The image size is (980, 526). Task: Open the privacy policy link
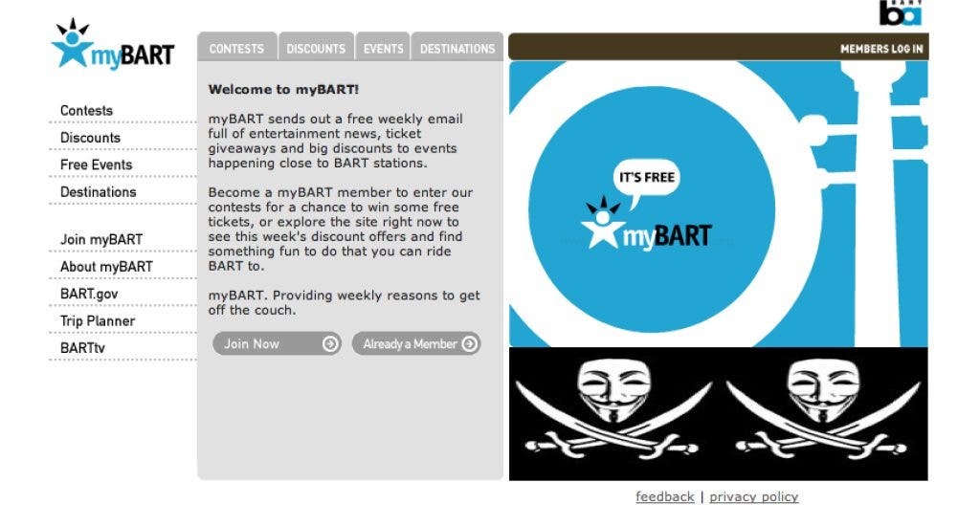[x=754, y=496]
